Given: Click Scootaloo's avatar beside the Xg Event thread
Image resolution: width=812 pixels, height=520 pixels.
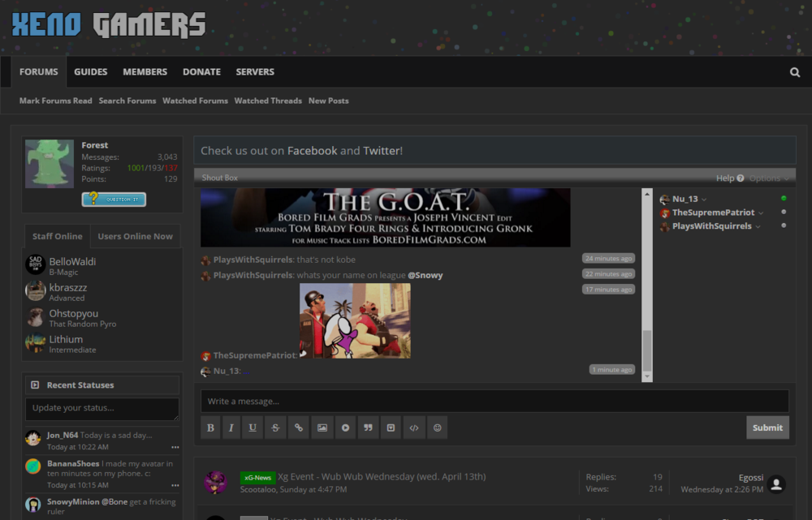Looking at the screenshot, I should [x=216, y=482].
